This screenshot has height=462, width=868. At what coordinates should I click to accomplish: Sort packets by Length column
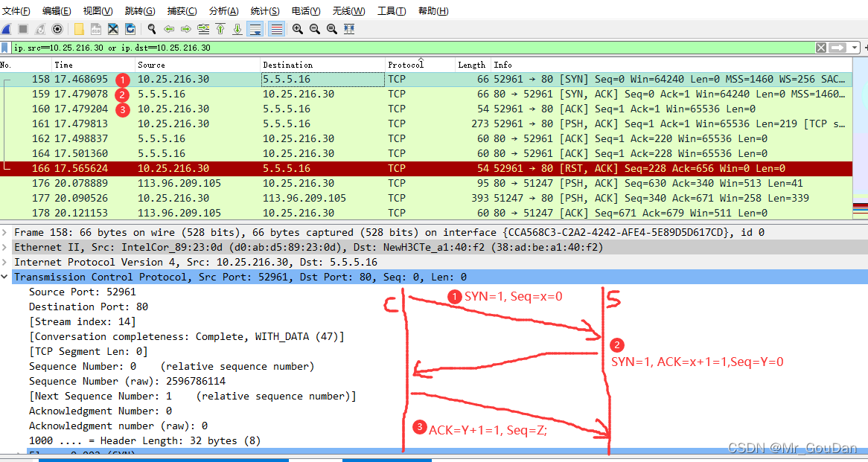tap(473, 65)
